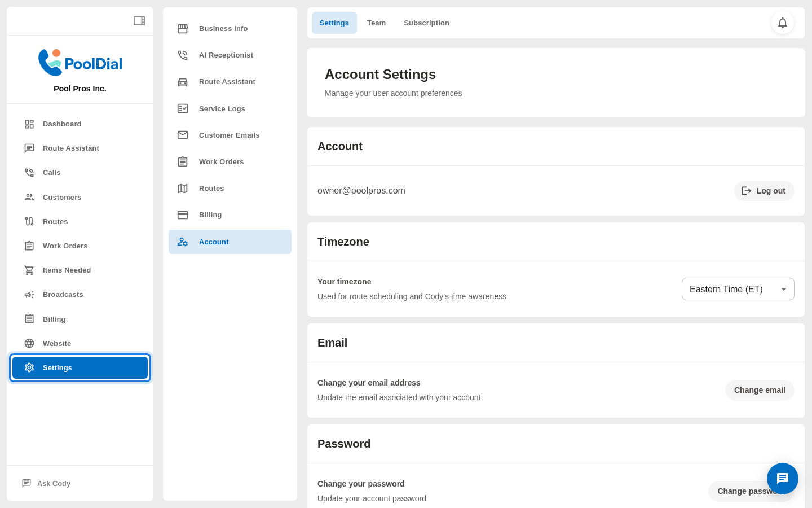812x508 pixels.
Task: Open Ask Cody at the sidebar bottom
Action: click(54, 483)
